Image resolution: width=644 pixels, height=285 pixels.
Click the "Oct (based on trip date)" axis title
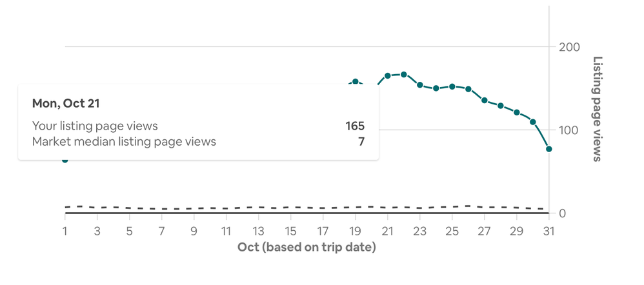[x=307, y=247]
